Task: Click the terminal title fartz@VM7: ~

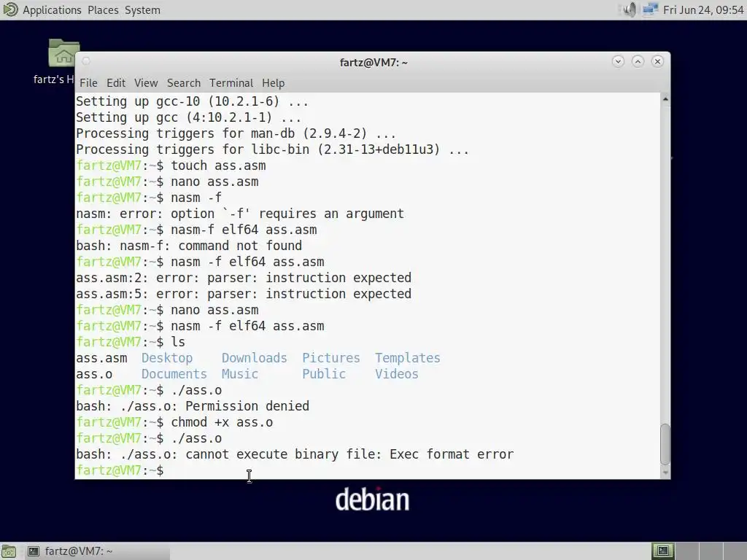Action: click(373, 63)
